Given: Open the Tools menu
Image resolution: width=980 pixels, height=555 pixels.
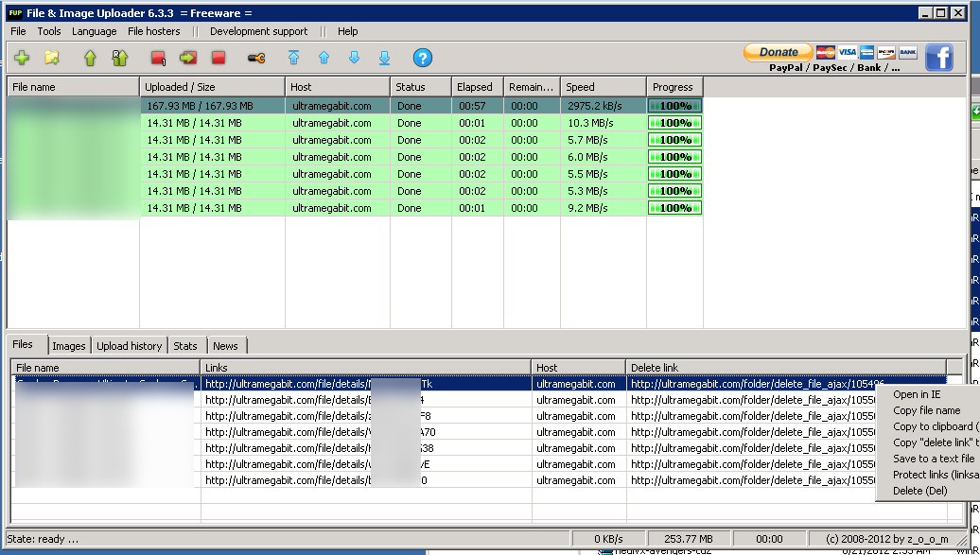Looking at the screenshot, I should (49, 31).
